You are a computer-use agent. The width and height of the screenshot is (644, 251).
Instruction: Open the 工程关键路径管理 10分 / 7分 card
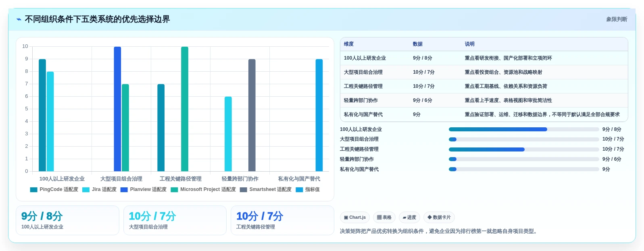[282, 220]
